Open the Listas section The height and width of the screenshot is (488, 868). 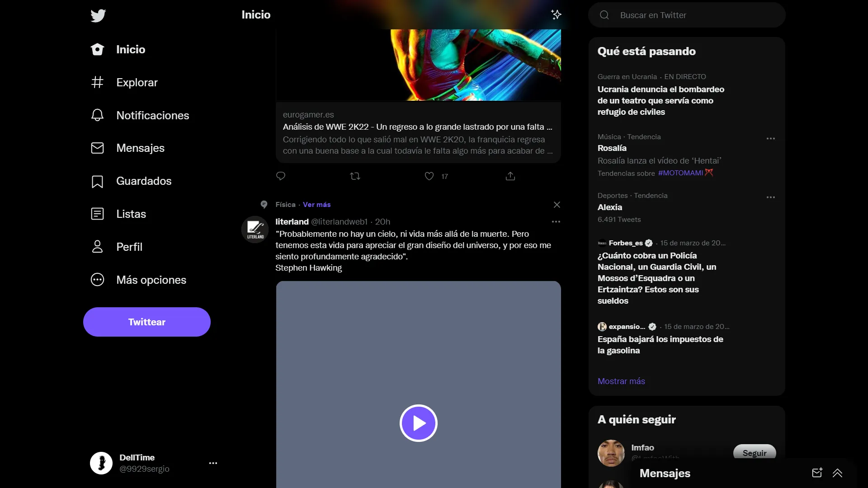coord(131,214)
